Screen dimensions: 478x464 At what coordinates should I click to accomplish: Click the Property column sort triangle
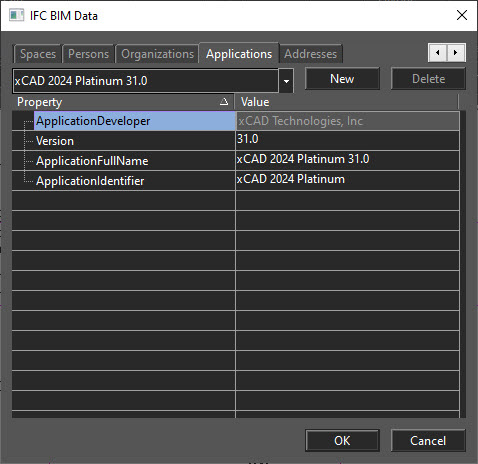click(x=224, y=102)
